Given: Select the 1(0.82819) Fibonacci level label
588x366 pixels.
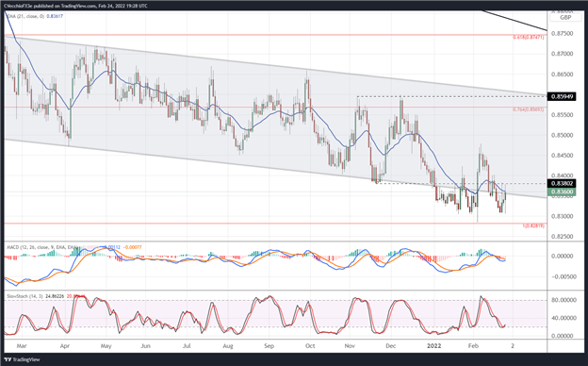Looking at the screenshot, I should coord(533,226).
